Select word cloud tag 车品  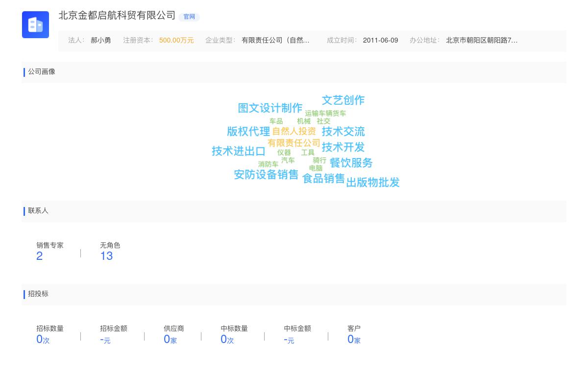pos(276,121)
